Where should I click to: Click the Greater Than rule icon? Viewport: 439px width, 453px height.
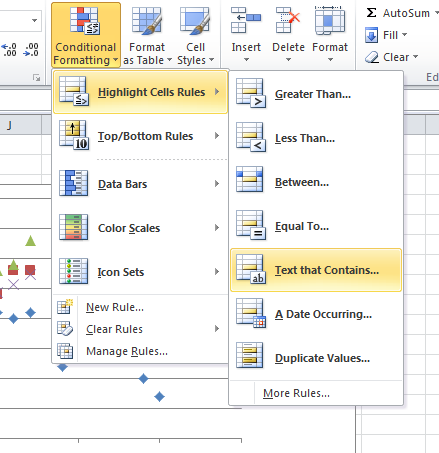click(251, 93)
